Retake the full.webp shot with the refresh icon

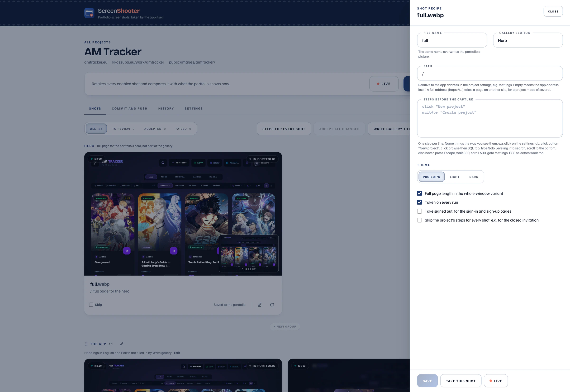point(272,305)
